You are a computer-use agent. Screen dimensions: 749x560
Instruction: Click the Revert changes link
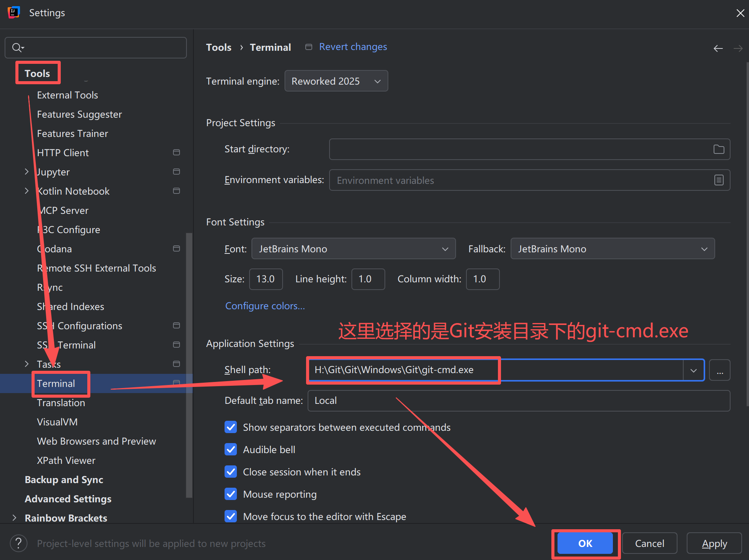point(353,47)
